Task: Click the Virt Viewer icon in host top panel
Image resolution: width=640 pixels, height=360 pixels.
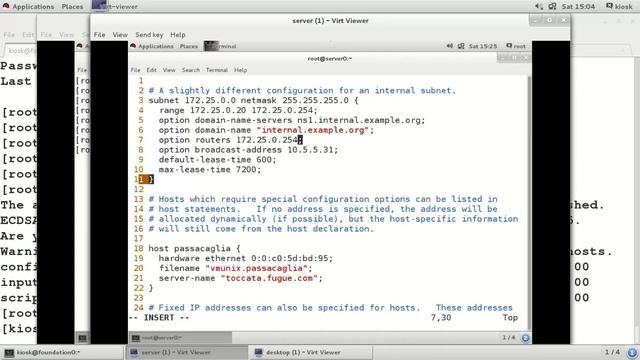Action: 99,6
